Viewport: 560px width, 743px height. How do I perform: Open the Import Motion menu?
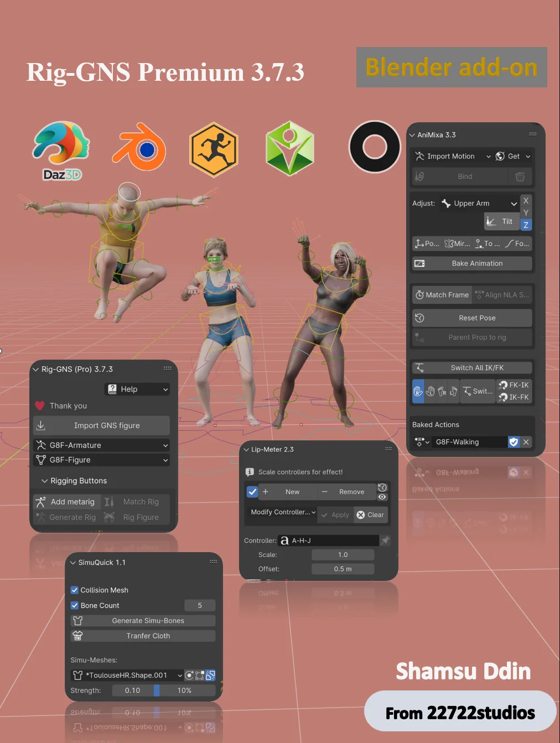pyautogui.click(x=453, y=157)
